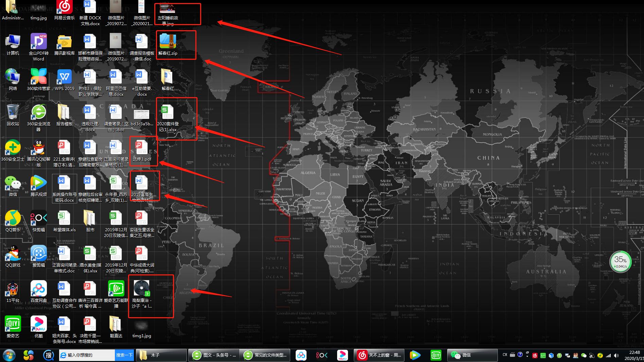The width and height of the screenshot is (644, 362).
Task: Click the Youku icon in the taskbar
Action: (342, 355)
